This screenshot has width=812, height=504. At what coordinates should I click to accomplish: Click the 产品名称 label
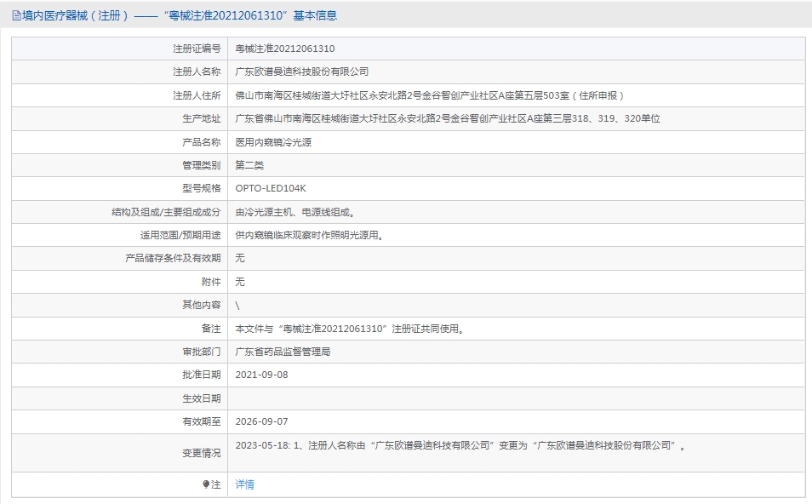tap(202, 142)
